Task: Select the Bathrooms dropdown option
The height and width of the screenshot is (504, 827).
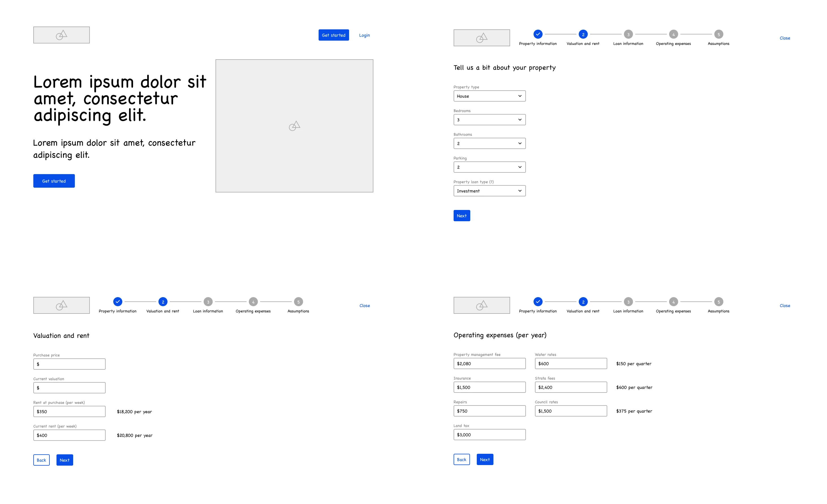Action: click(x=489, y=143)
